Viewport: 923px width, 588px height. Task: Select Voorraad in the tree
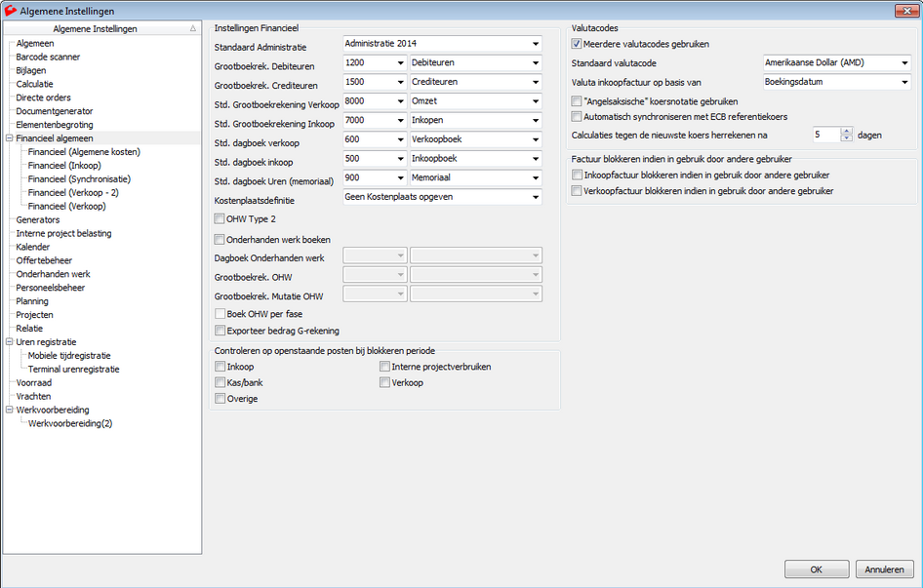point(33,382)
